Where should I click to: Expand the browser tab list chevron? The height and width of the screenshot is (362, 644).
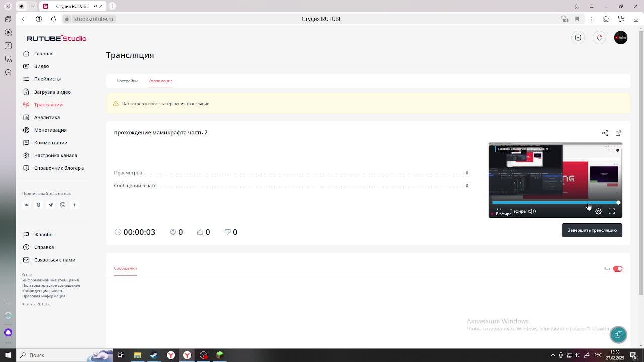point(33,6)
